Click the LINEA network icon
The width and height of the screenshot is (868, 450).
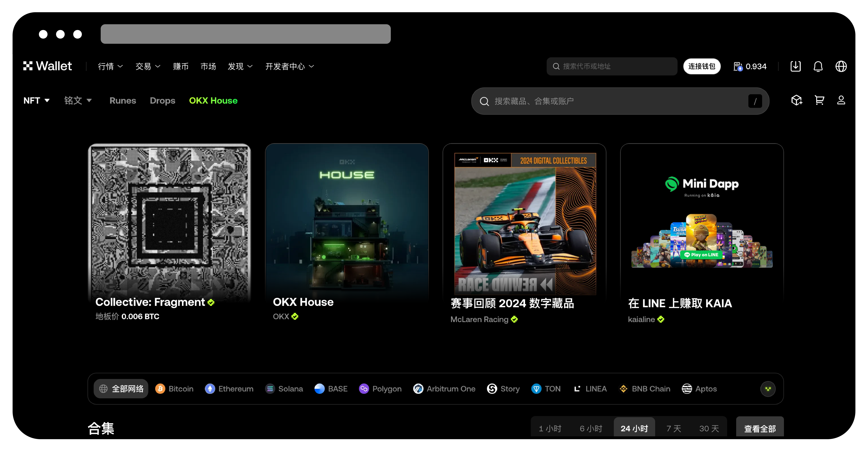coord(577,389)
